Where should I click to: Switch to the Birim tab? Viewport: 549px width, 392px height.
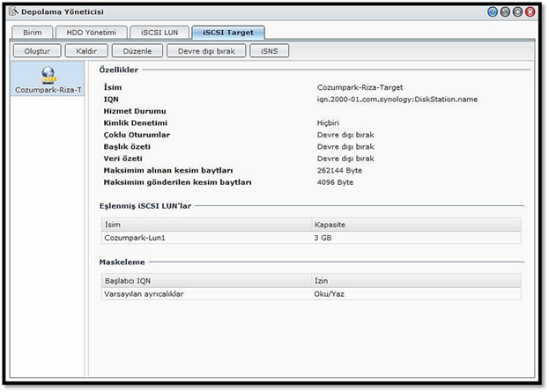coord(32,33)
